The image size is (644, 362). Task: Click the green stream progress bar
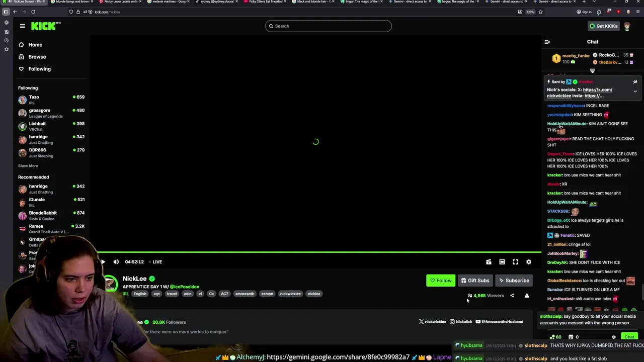(319, 252)
